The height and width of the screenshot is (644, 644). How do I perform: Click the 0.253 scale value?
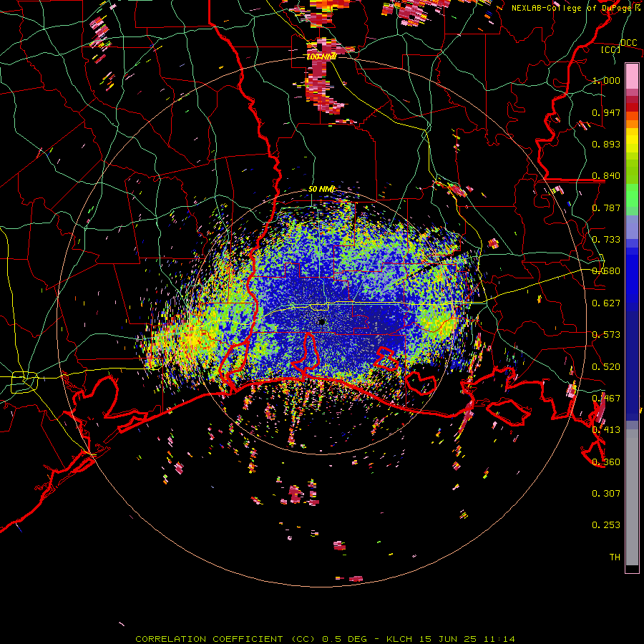click(x=606, y=525)
